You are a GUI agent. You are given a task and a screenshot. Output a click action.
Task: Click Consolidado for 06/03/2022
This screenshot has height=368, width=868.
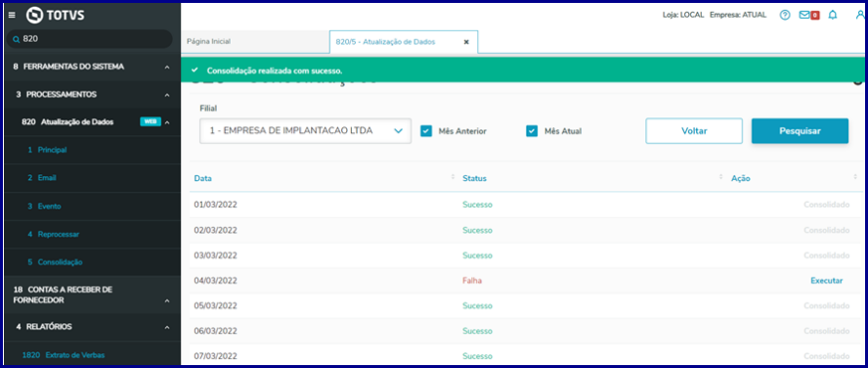pyautogui.click(x=827, y=331)
